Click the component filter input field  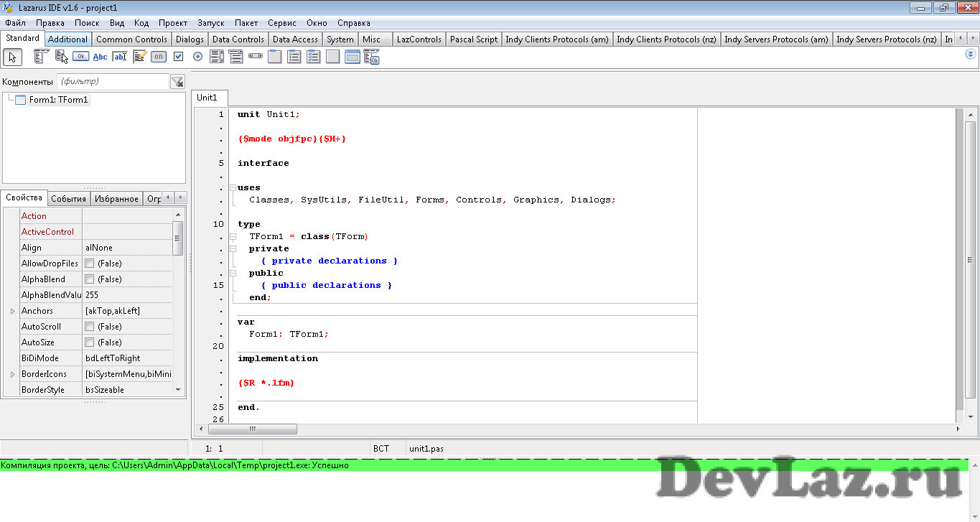pyautogui.click(x=113, y=82)
